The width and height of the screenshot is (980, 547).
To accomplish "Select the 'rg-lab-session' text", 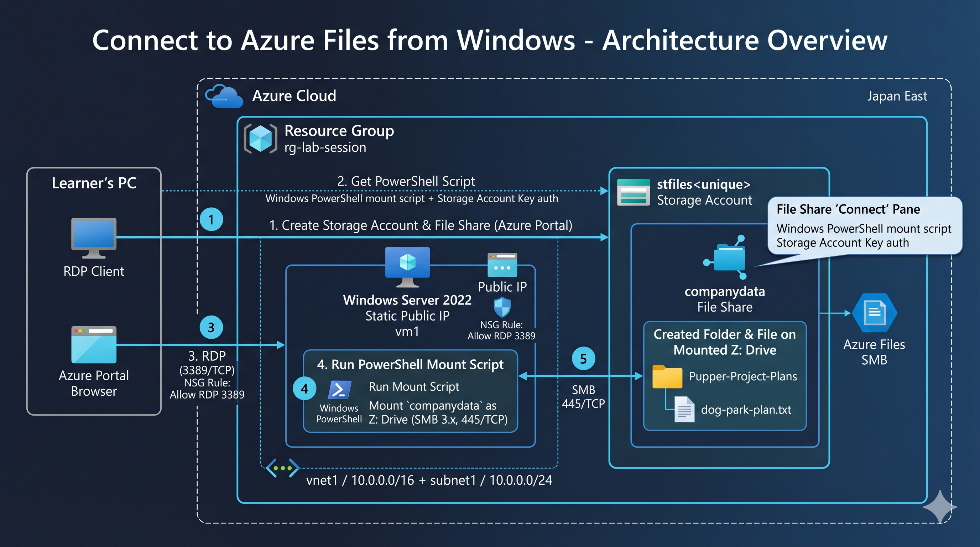I will [325, 147].
